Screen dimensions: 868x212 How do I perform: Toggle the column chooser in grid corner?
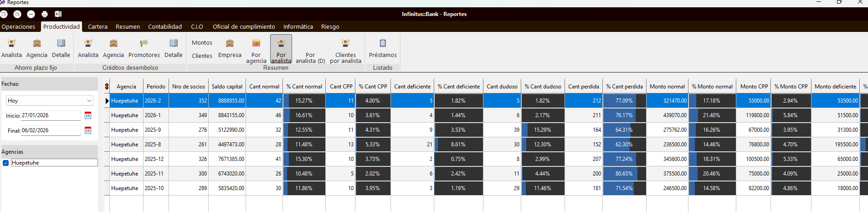click(107, 86)
